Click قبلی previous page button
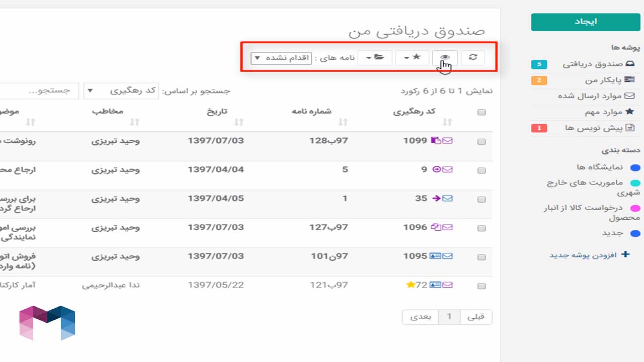644x362 pixels. tap(476, 317)
